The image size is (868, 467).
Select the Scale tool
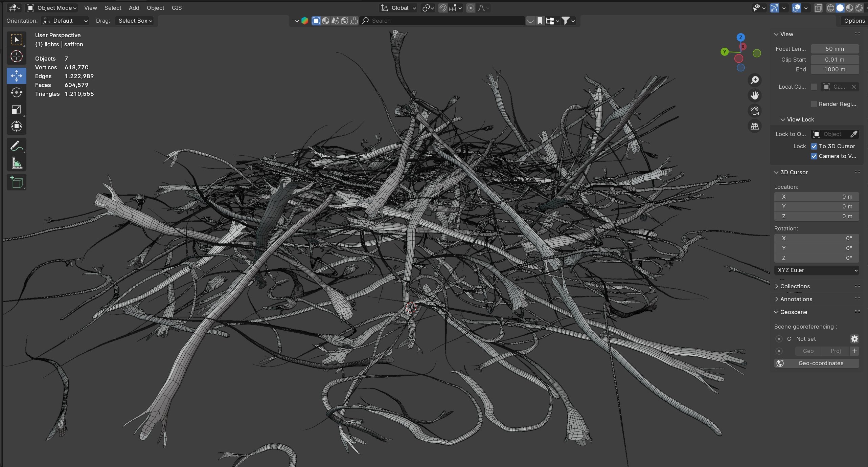16,109
